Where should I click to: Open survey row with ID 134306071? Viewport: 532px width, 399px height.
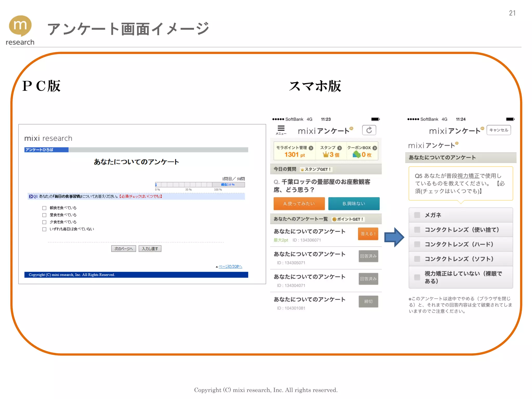pyautogui.click(x=326, y=235)
